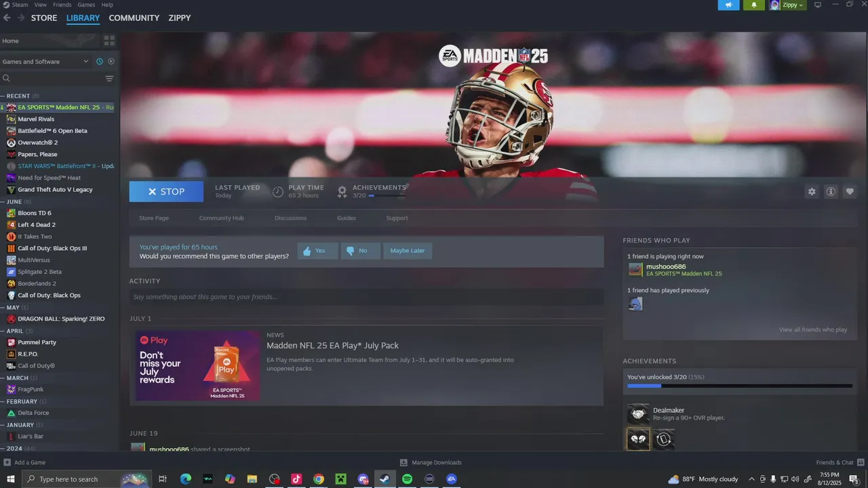
Task: Open Task View on the taskbar
Action: point(163,479)
